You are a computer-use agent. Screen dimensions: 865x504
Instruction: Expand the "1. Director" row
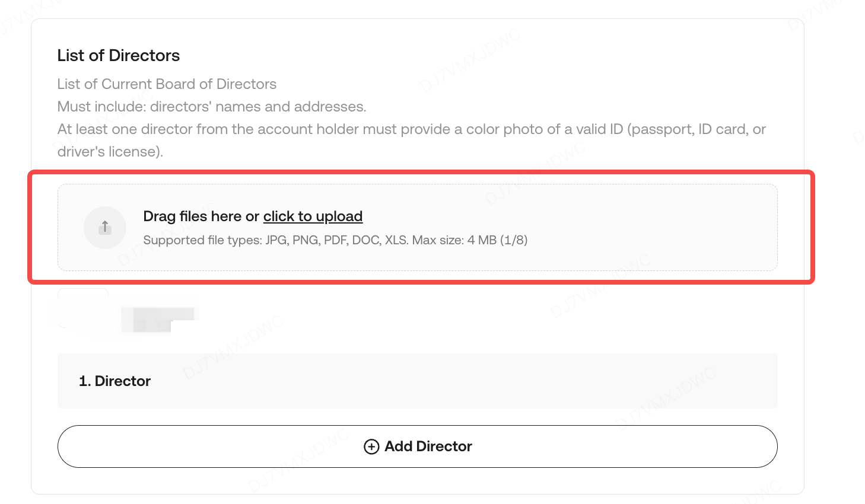pos(115,381)
